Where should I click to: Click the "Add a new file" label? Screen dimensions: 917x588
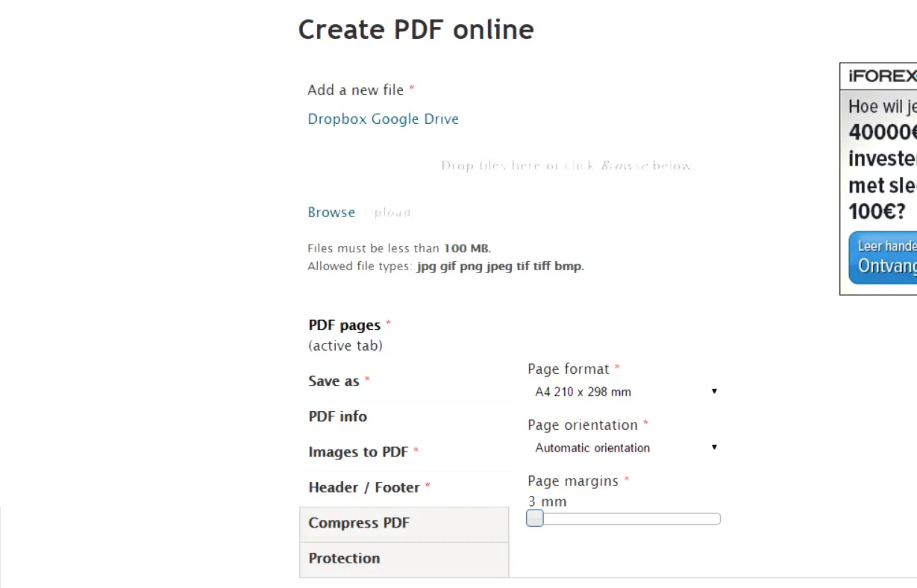[355, 90]
